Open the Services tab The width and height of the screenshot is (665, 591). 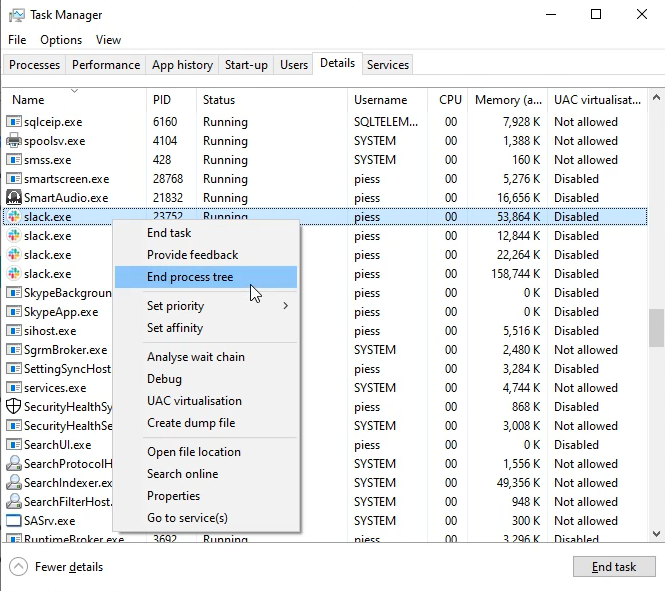pyautogui.click(x=387, y=65)
